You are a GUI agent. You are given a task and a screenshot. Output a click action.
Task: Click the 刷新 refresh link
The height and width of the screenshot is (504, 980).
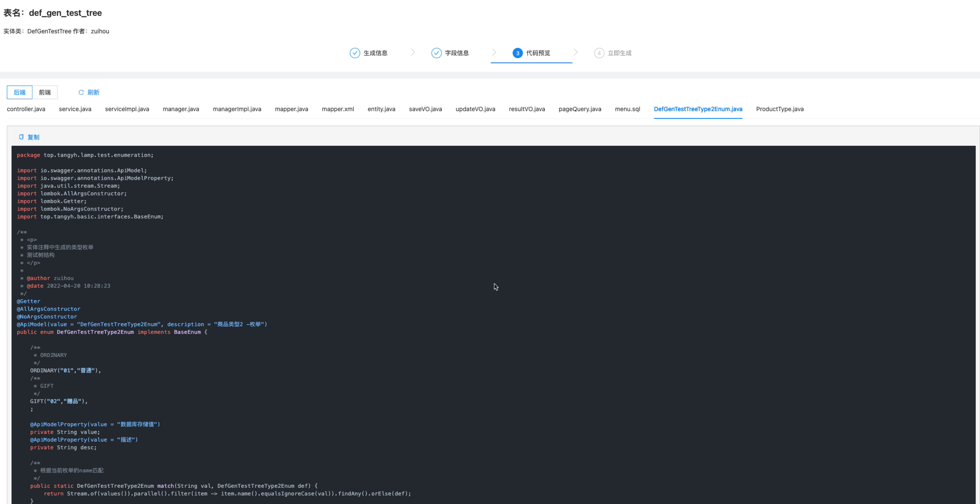click(93, 93)
